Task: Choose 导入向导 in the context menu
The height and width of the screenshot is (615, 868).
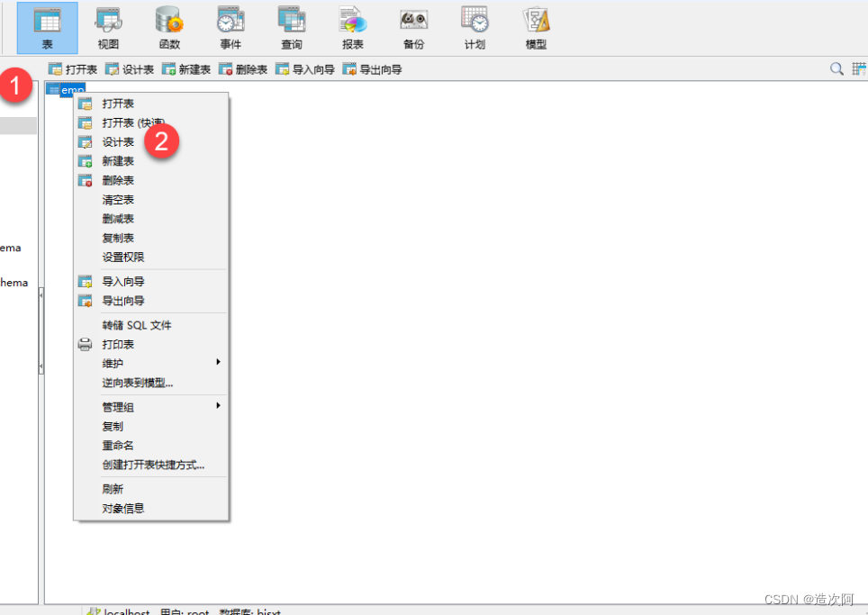Action: click(x=151, y=282)
